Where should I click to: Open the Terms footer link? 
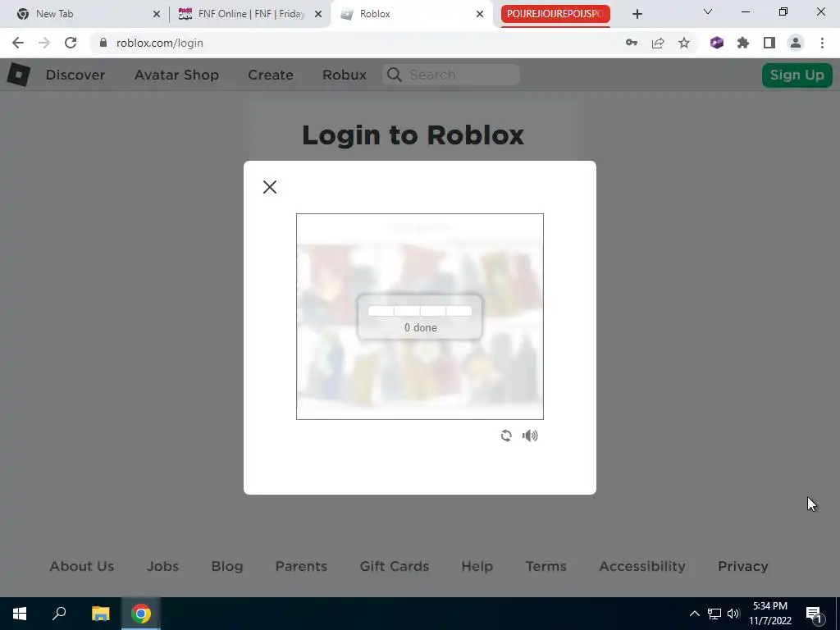(x=546, y=566)
